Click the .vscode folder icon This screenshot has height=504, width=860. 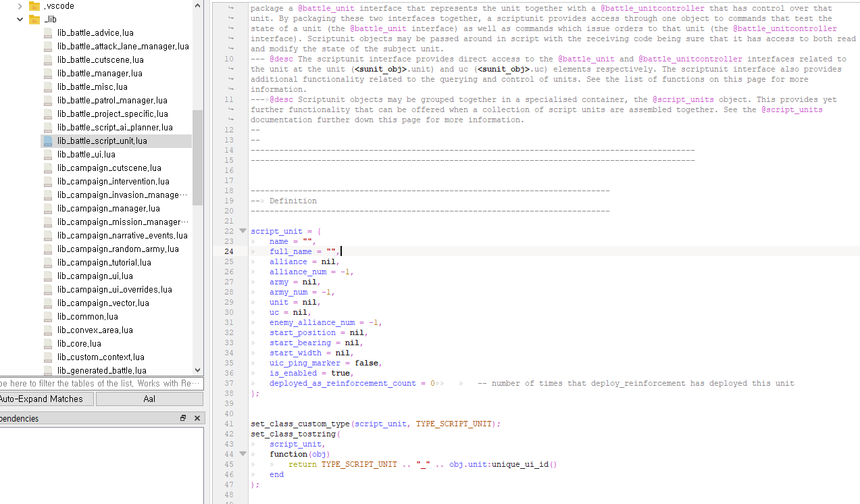[x=34, y=6]
